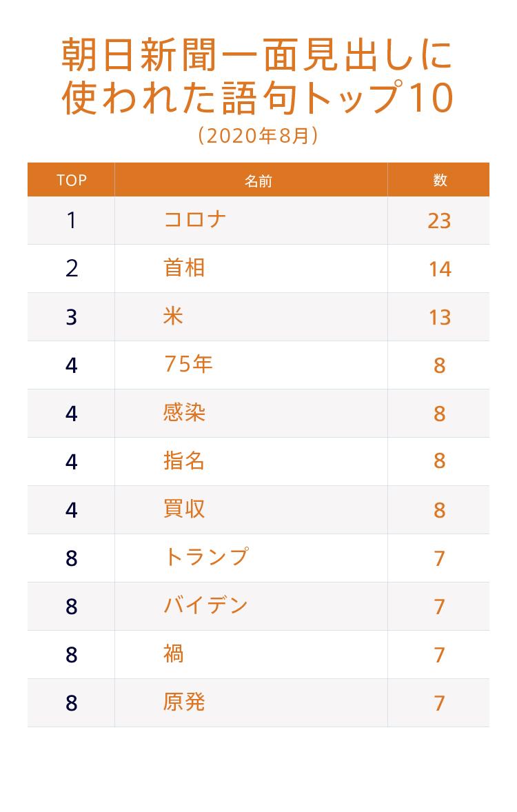Click the "(2020年8月)" subtitle text
This screenshot has width=517, height=812.
pos(258,135)
